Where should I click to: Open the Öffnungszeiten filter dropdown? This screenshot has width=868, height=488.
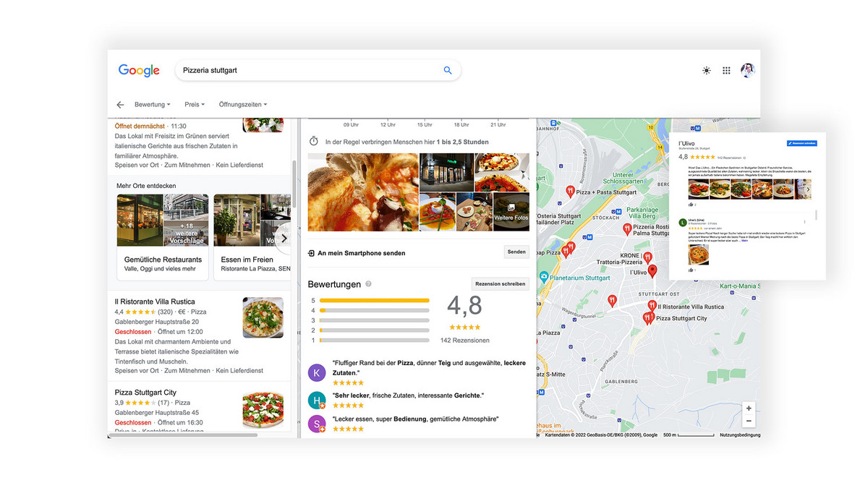tap(243, 105)
